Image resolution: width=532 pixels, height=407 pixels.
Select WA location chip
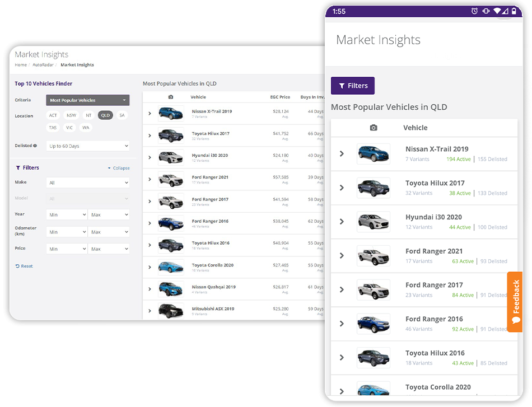[x=86, y=128]
